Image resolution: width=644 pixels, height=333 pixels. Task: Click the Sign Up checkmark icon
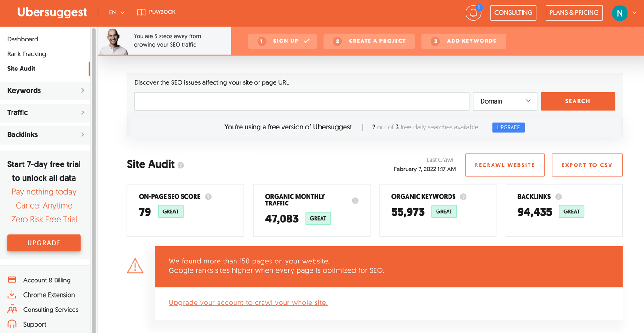click(x=306, y=41)
